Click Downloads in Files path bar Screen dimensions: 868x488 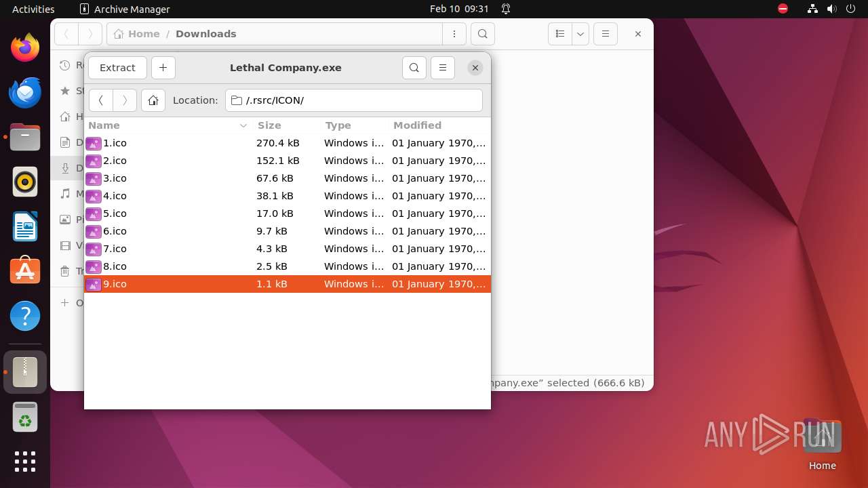(206, 34)
